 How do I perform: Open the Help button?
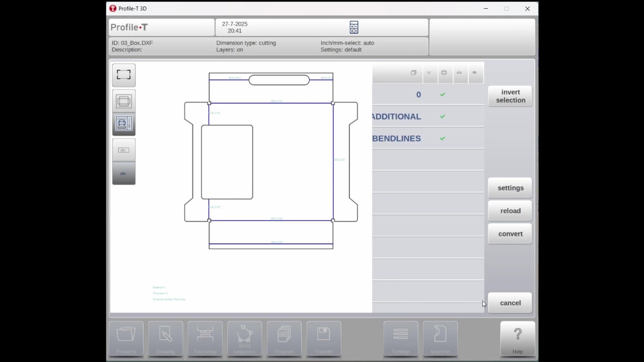[x=518, y=339]
